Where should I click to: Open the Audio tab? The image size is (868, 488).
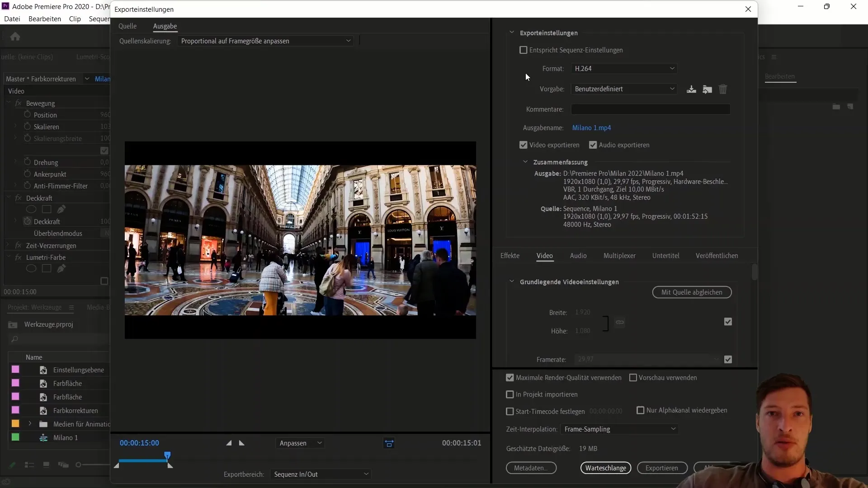tap(578, 256)
